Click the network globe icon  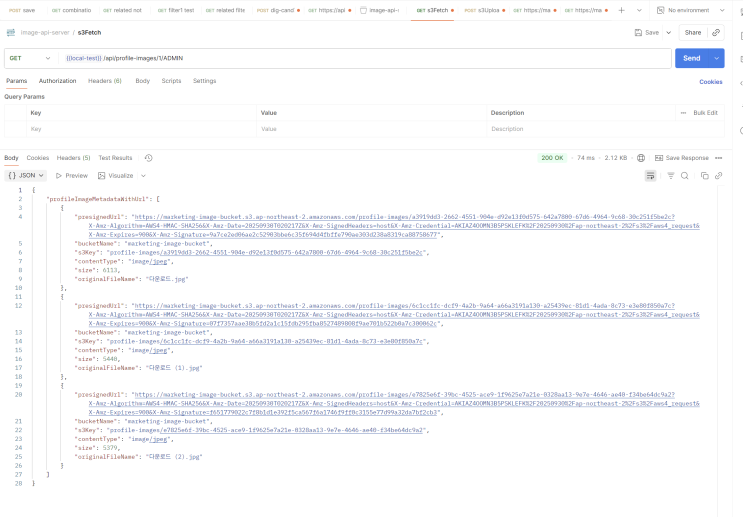tap(641, 158)
